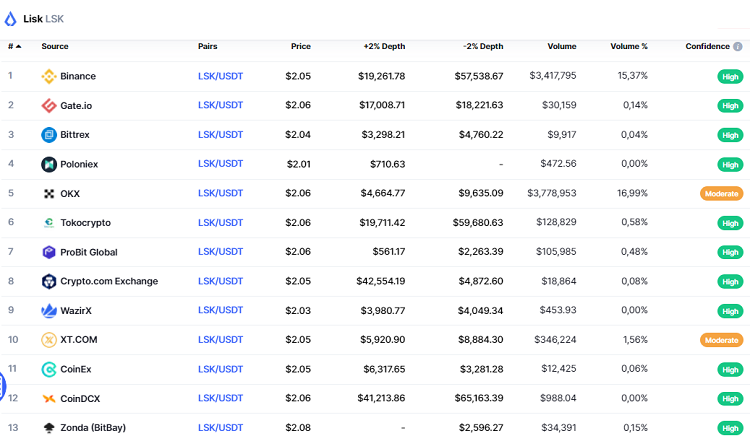Click the Lisk logo icon

pyautogui.click(x=11, y=18)
